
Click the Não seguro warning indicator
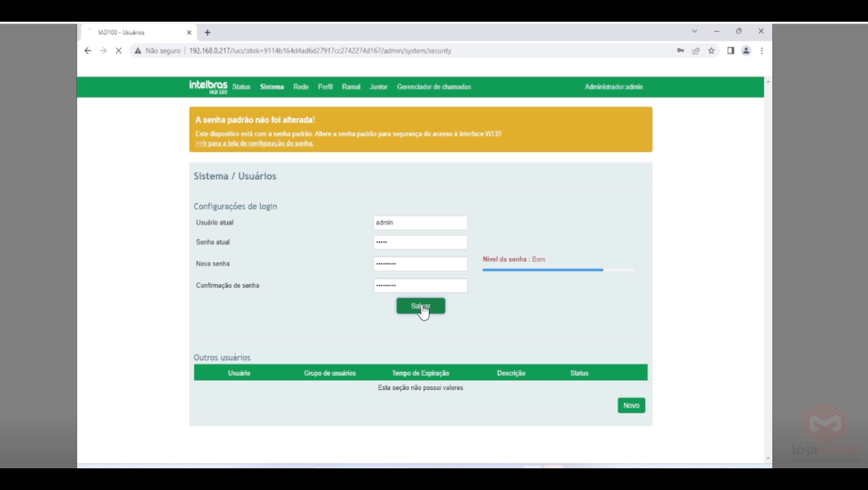tap(157, 50)
